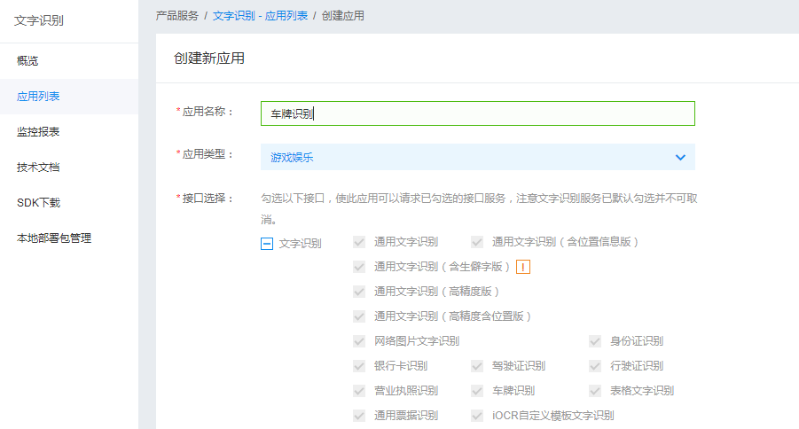799x429 pixels.
Task: Click the orange warning icon beside 含生僻字版
Action: [x=523, y=267]
